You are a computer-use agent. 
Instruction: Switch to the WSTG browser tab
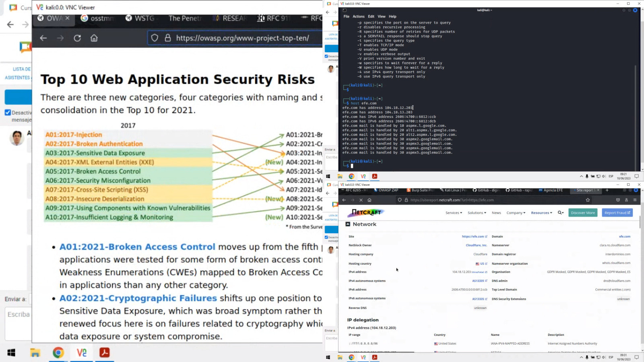[x=141, y=18]
